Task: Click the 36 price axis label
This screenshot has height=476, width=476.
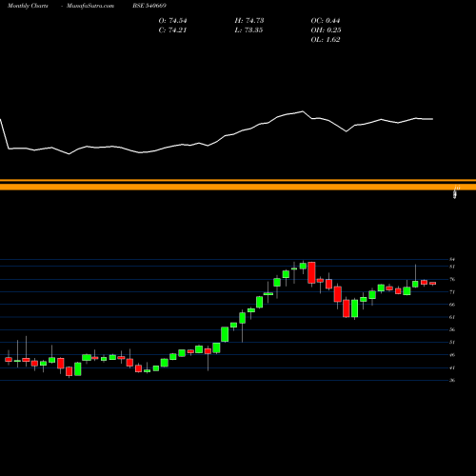Action: 452,380
